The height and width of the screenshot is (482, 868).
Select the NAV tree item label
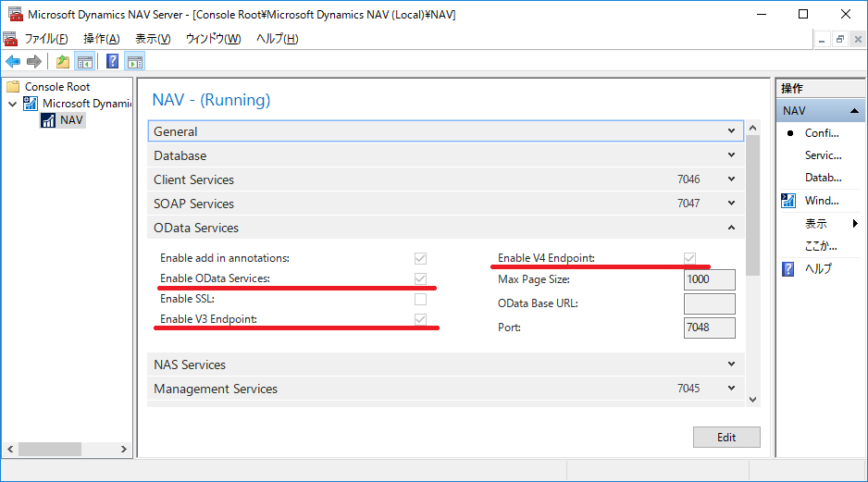pyautogui.click(x=72, y=120)
